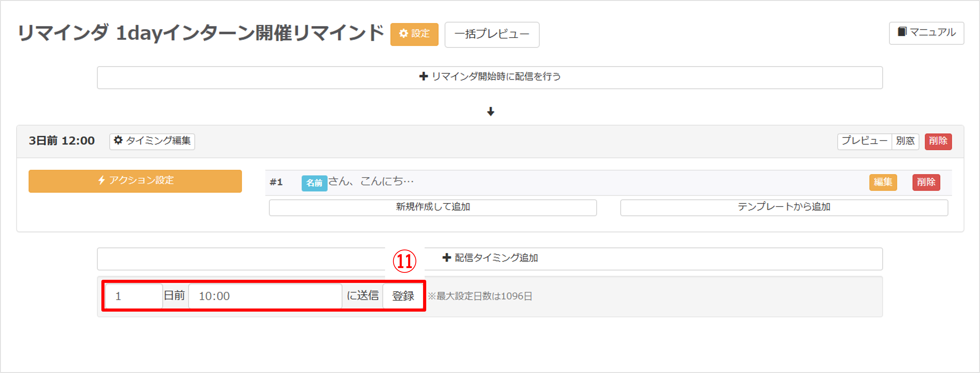Open アクション設定 lightning button
This screenshot has height=373, width=980.
click(135, 181)
